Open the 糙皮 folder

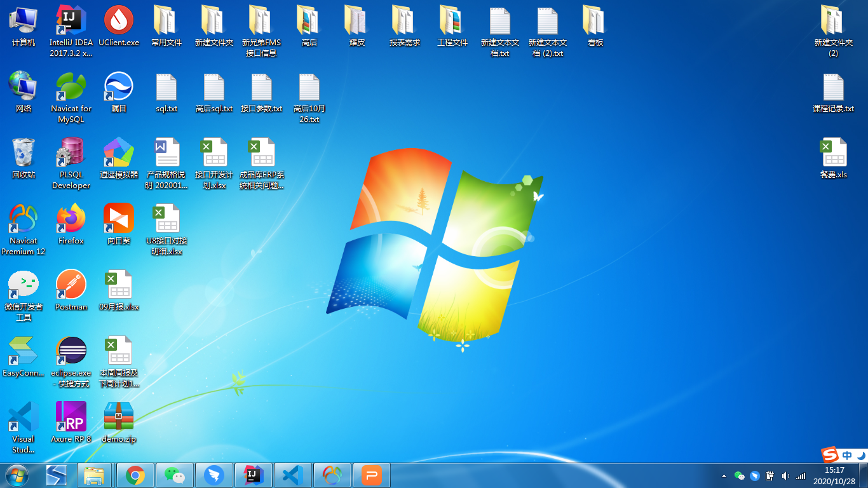click(357, 27)
